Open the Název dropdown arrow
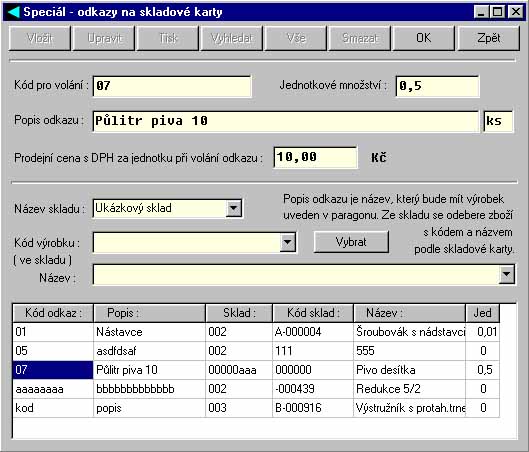529x452 pixels. 506,275
